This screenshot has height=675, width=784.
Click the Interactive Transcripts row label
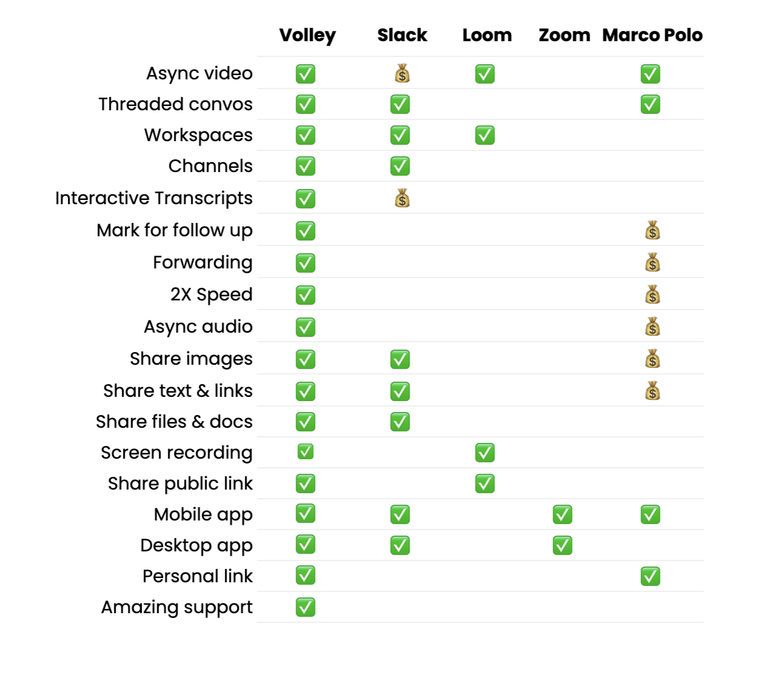[154, 198]
